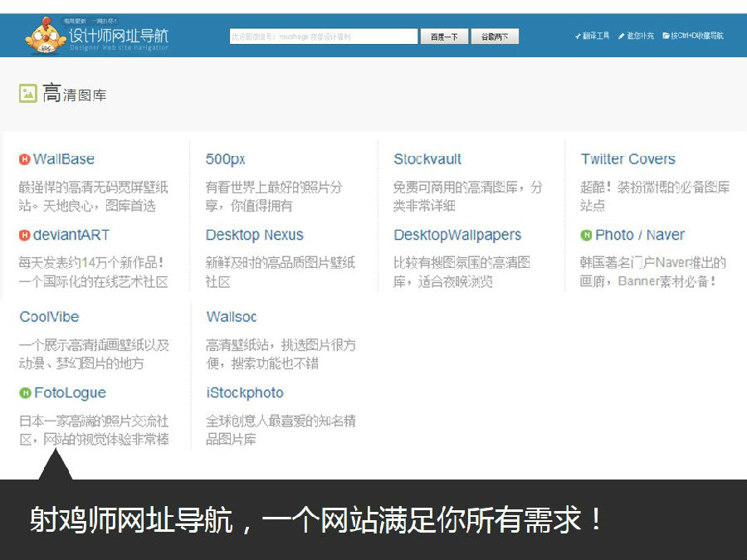
Task: Open the WallBase link
Action: click(x=64, y=159)
